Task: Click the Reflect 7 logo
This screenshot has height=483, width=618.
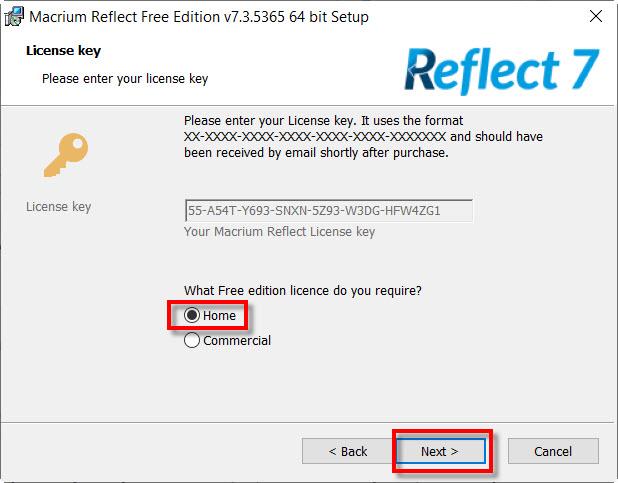Action: [x=500, y=69]
